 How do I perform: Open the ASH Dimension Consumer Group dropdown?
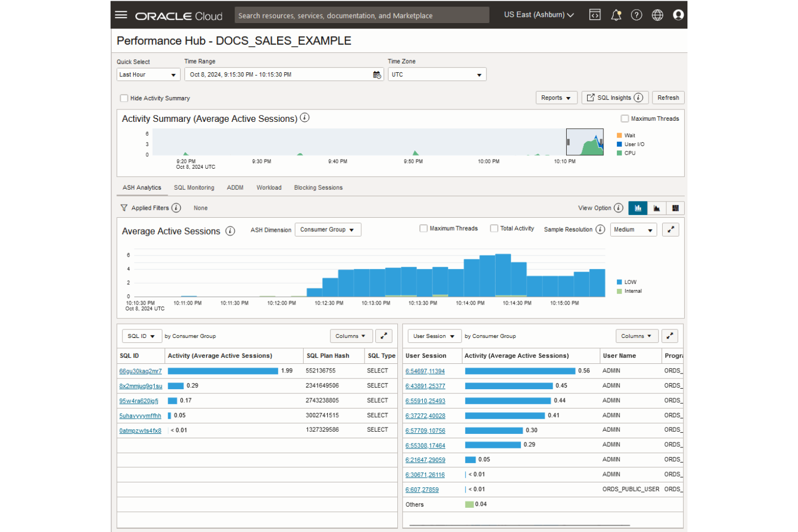tap(328, 230)
